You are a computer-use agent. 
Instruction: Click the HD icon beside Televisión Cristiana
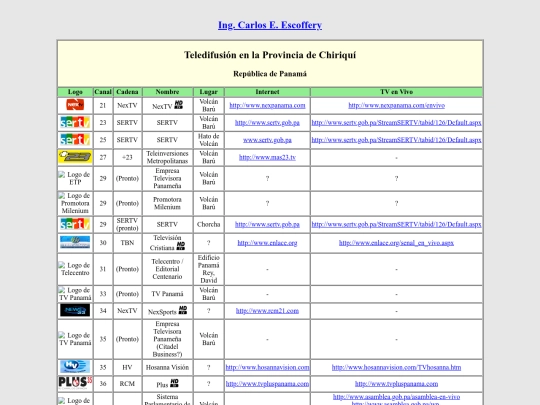pos(181,246)
